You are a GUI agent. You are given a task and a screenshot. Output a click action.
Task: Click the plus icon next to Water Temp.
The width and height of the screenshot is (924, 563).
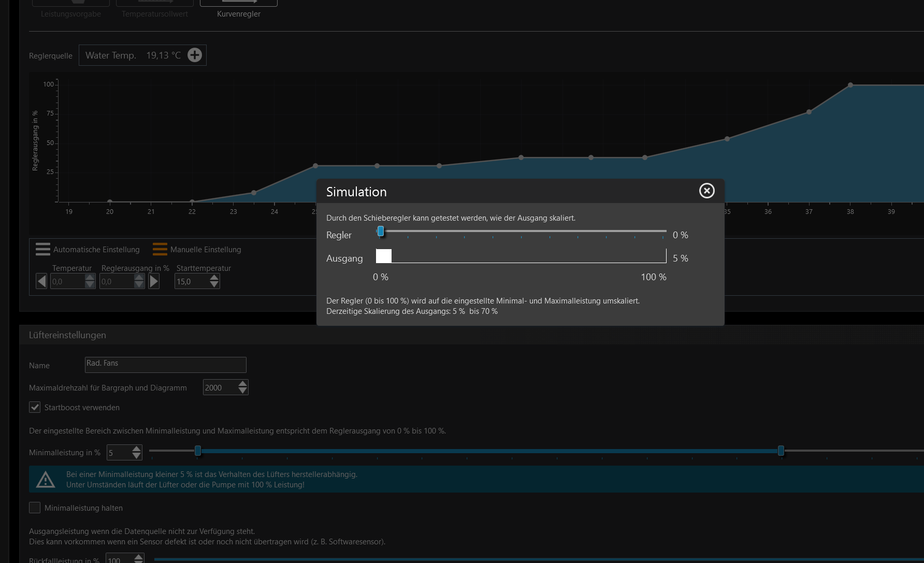pos(195,55)
